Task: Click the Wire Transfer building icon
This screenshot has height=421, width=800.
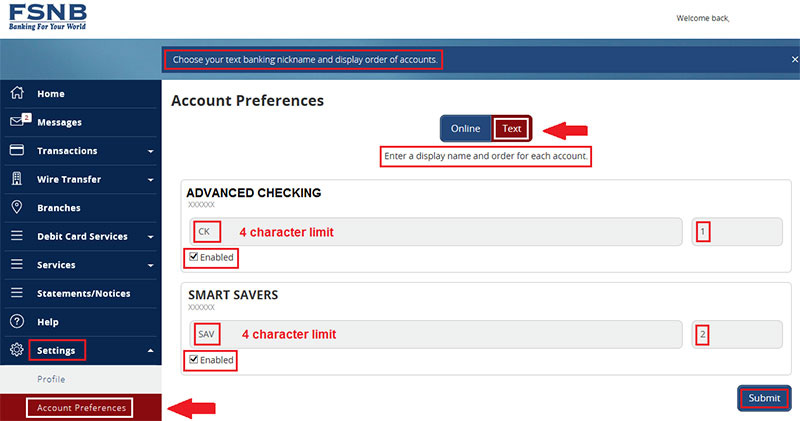Action: [17, 179]
